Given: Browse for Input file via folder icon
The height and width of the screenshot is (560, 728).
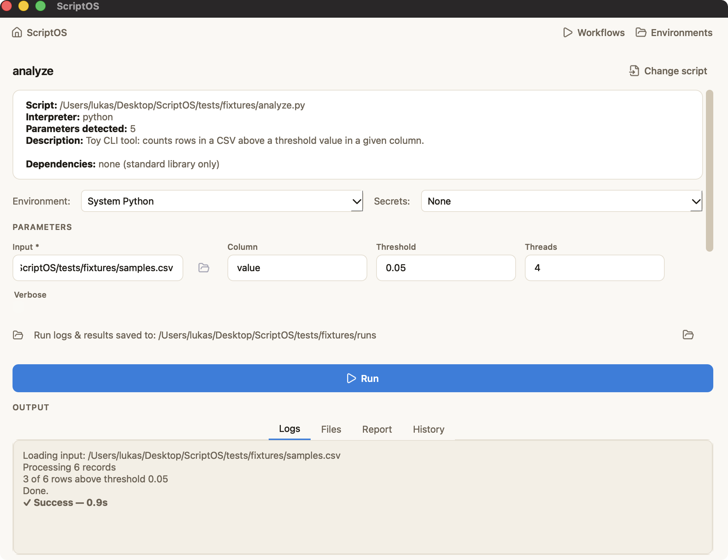Looking at the screenshot, I should (204, 267).
